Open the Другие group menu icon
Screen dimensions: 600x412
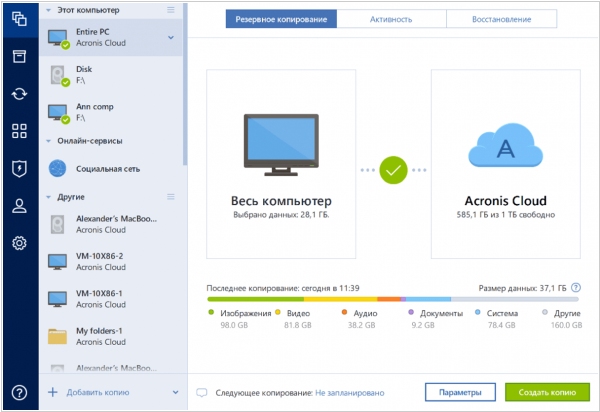pyautogui.click(x=171, y=197)
